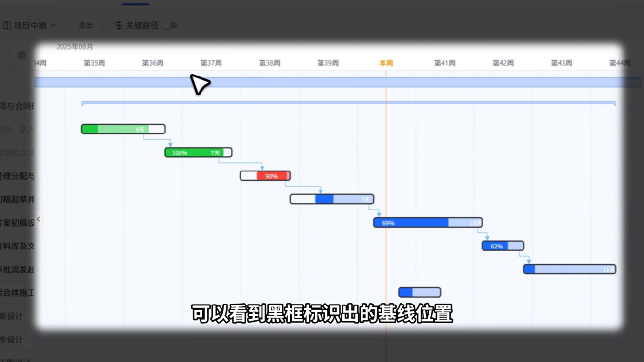
Task: Collapse the task list with the left chevron
Action: pyautogui.click(x=39, y=219)
